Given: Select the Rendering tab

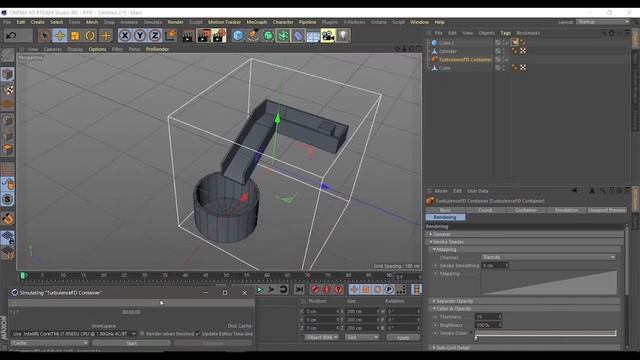Looking at the screenshot, I should tap(445, 217).
